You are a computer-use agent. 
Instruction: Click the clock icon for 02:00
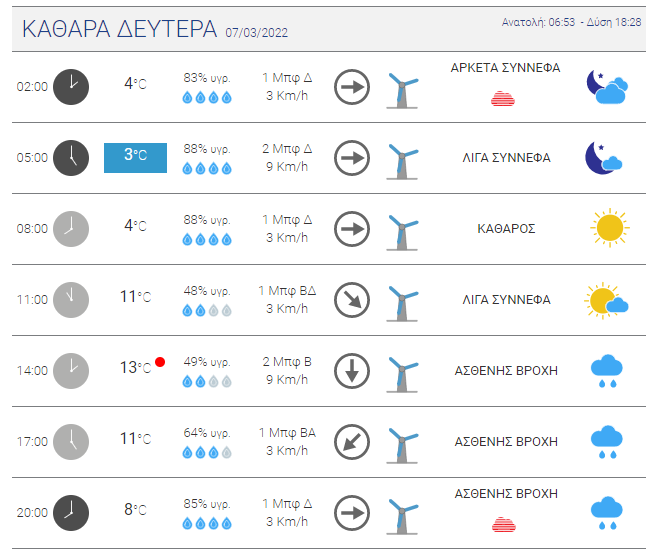(71, 86)
